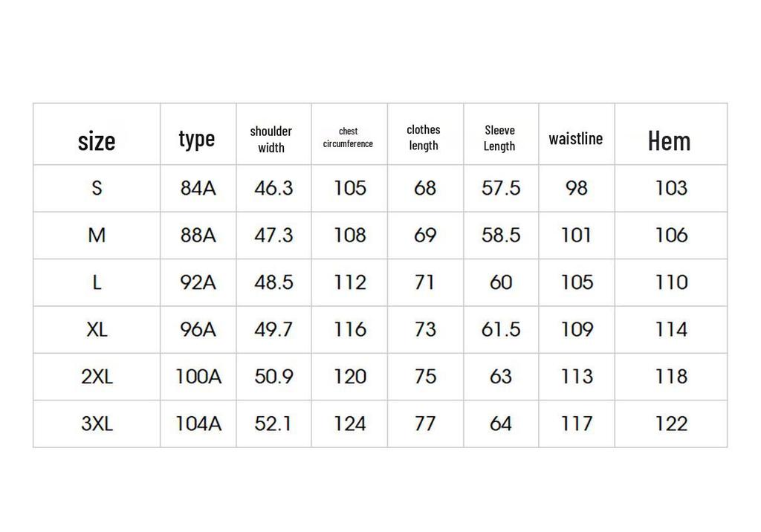Select the 'XL' size cell
Screen dimensions: 761x532
coord(97,330)
